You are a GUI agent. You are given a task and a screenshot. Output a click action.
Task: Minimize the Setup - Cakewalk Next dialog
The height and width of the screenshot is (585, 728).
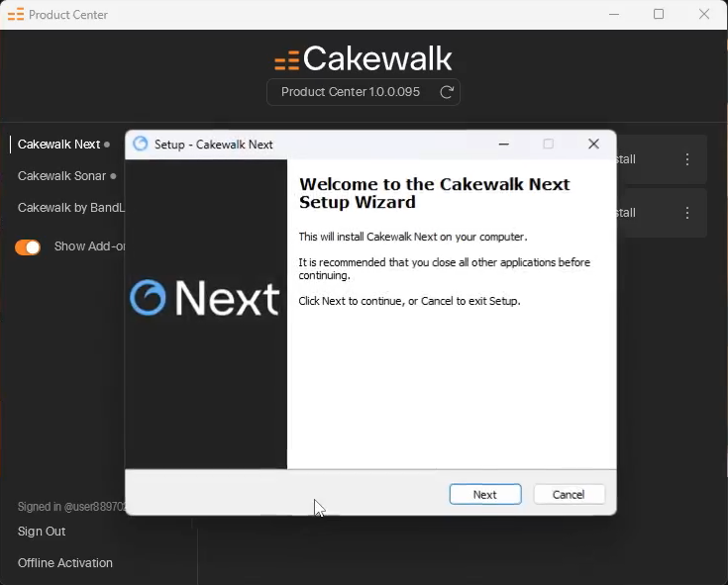[x=504, y=144]
